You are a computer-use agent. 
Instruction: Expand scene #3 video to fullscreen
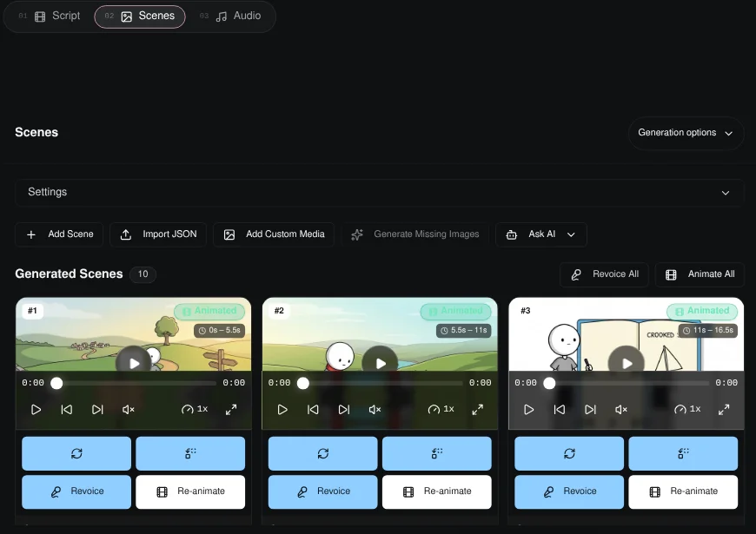[x=724, y=410]
